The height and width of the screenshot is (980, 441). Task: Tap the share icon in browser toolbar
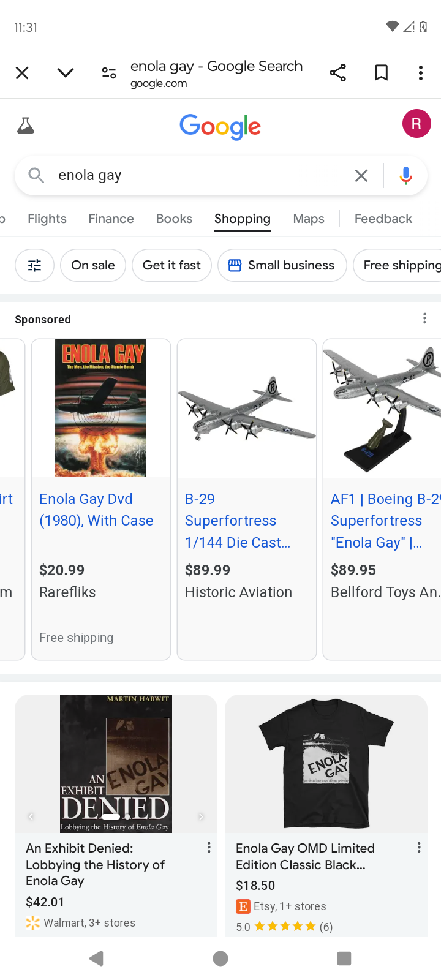point(337,73)
